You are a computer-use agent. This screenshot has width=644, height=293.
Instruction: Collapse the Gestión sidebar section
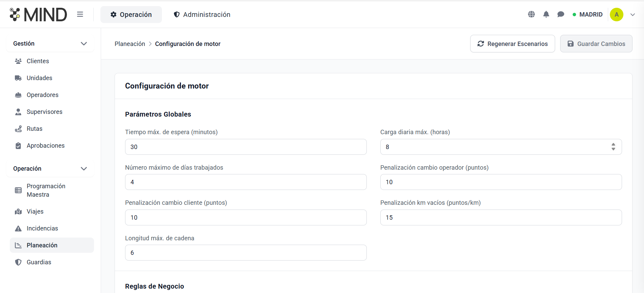click(x=50, y=44)
